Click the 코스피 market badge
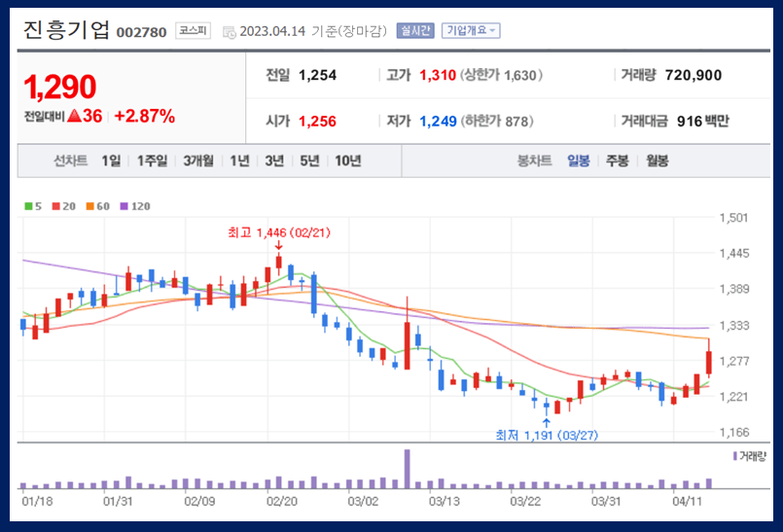The width and height of the screenshot is (783, 532). click(x=193, y=30)
